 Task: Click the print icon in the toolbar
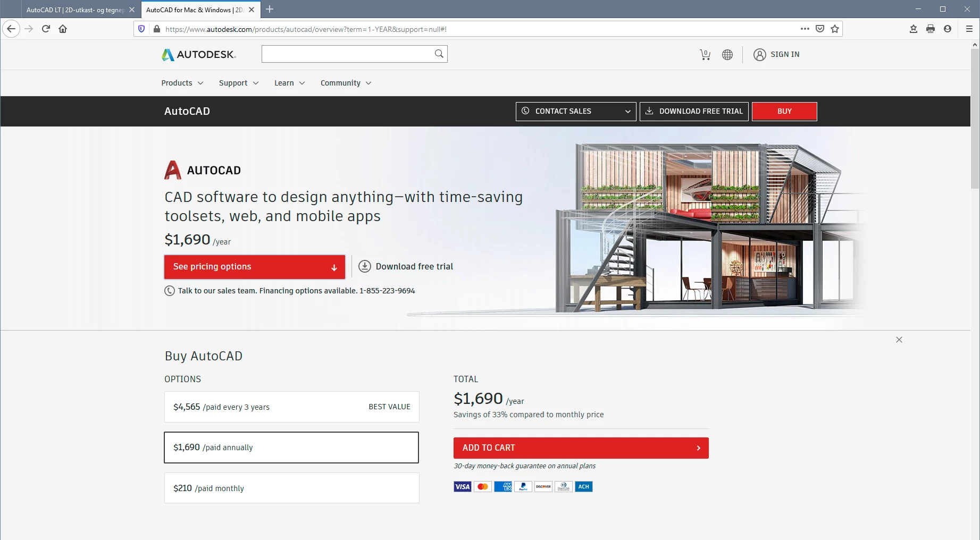[931, 29]
